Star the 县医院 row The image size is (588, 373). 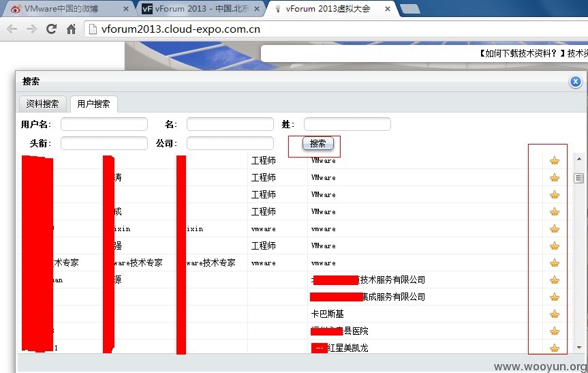click(555, 331)
